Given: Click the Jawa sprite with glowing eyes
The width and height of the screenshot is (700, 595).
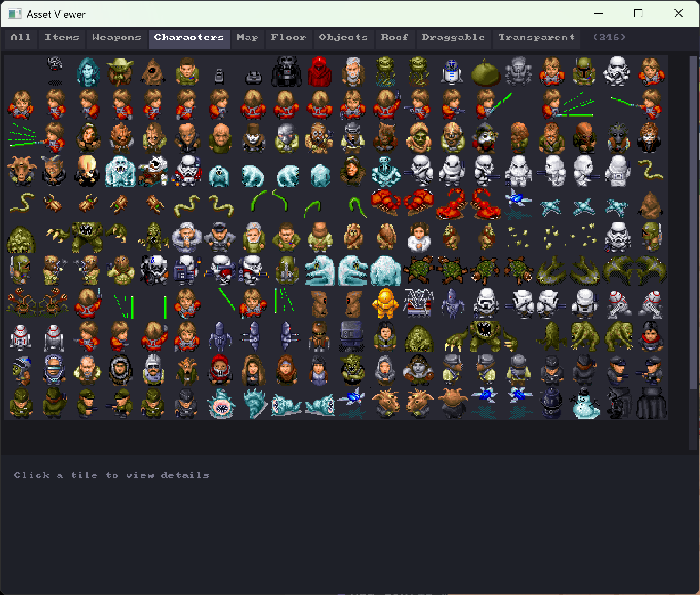Looking at the screenshot, I should pyautogui.click(x=154, y=72).
